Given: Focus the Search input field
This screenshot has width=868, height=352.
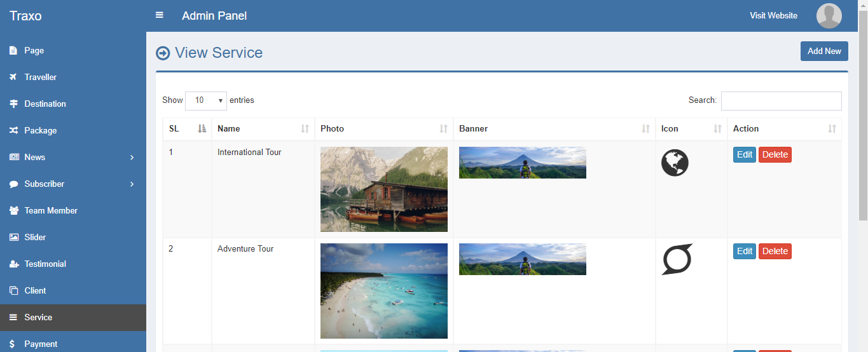Looking at the screenshot, I should tap(781, 101).
